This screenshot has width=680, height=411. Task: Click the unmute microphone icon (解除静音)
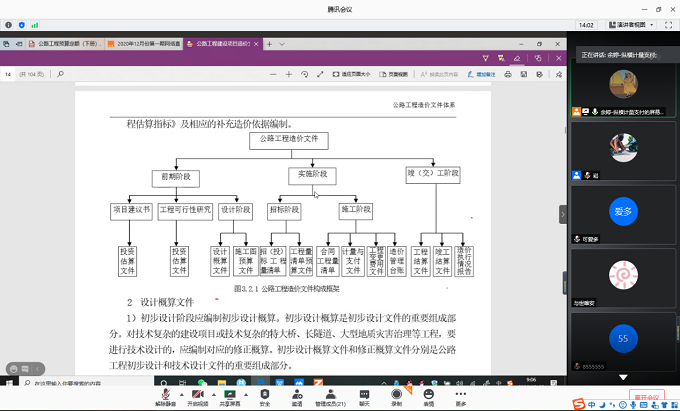(x=165, y=394)
